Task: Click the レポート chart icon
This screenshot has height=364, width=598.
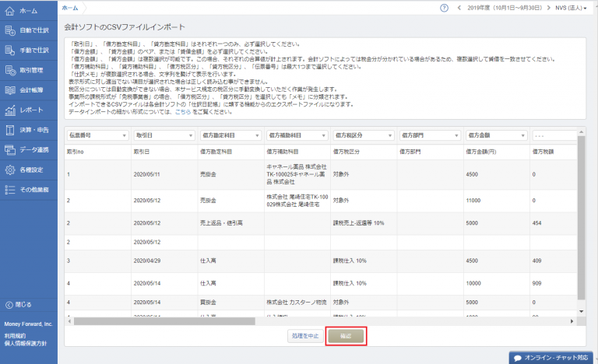Action: (10, 110)
